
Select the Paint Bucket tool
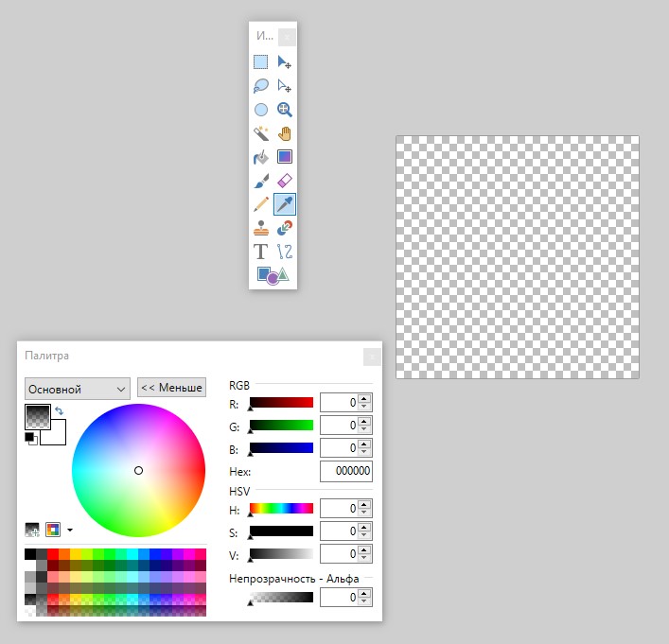click(260, 157)
